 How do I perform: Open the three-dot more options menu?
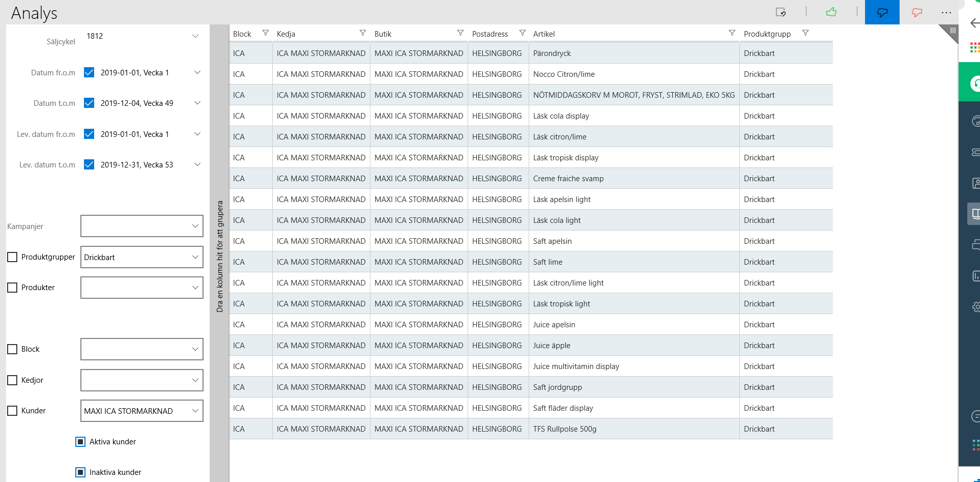(946, 13)
